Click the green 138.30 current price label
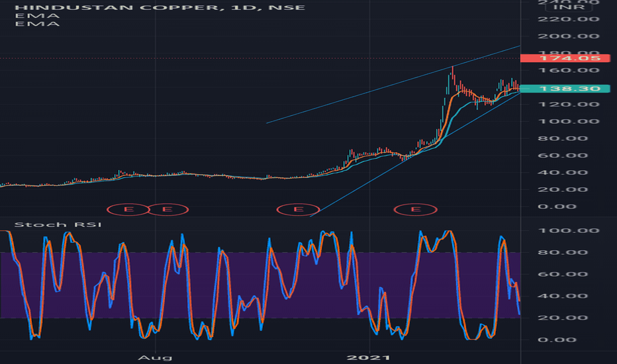 point(565,89)
